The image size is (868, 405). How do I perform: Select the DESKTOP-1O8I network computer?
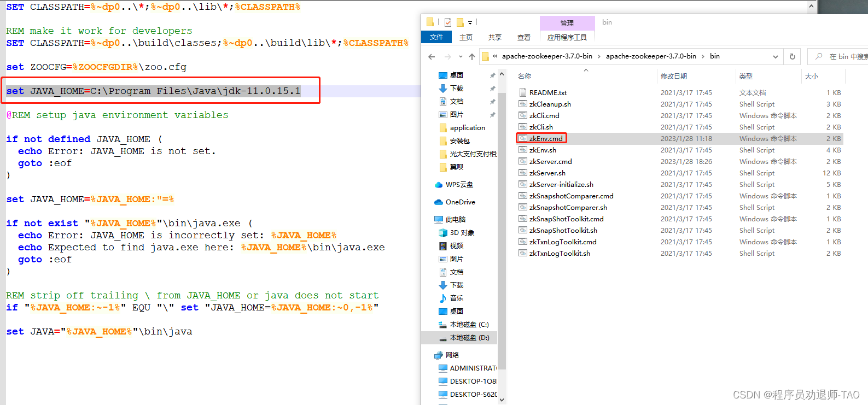[468, 381]
